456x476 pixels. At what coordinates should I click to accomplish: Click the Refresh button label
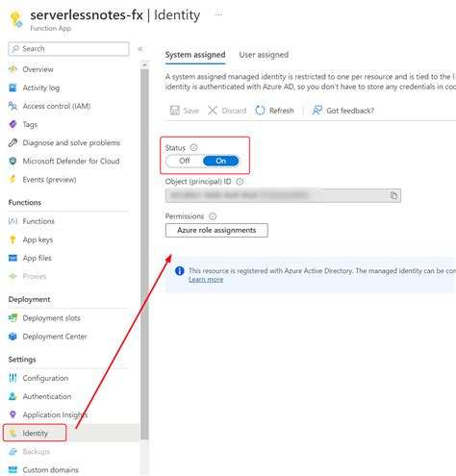click(282, 111)
